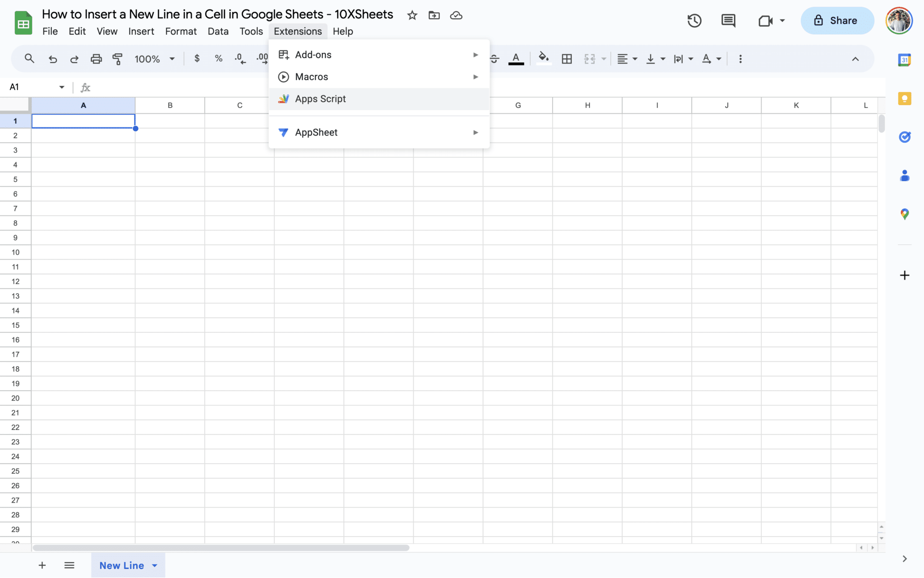
Task: Open the Google Sheets home icon
Action: tap(23, 23)
